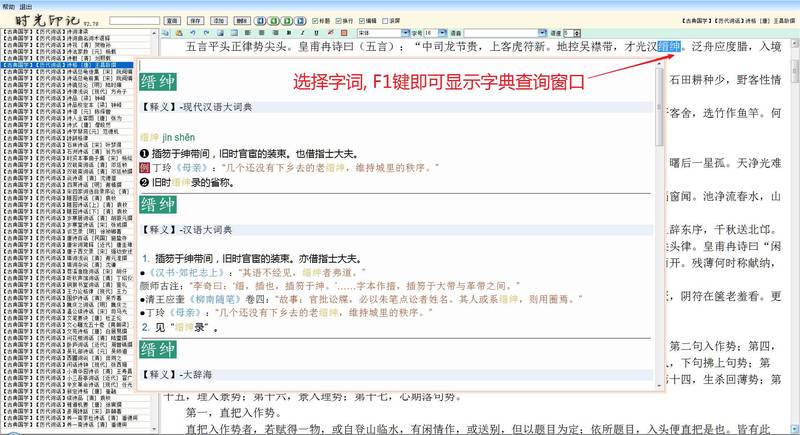Align text right in the editor
800x435 pixels.
pos(276,33)
